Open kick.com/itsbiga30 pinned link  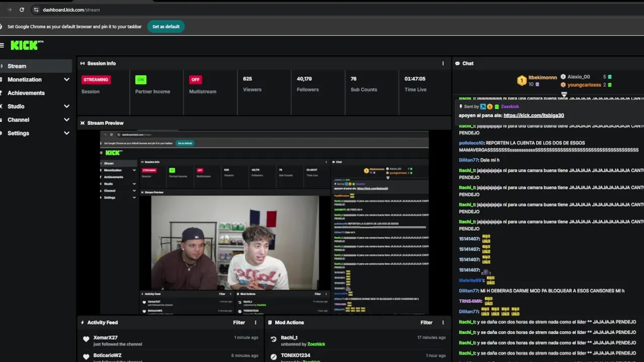click(534, 116)
